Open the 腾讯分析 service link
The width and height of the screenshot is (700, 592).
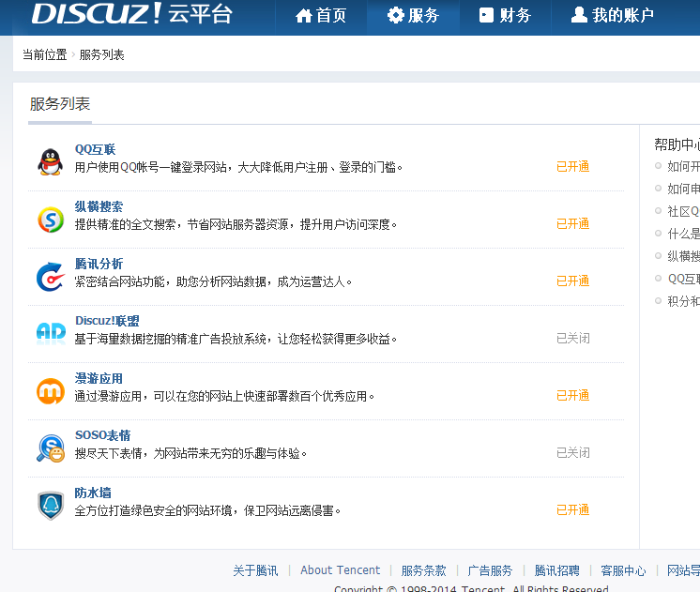99,264
